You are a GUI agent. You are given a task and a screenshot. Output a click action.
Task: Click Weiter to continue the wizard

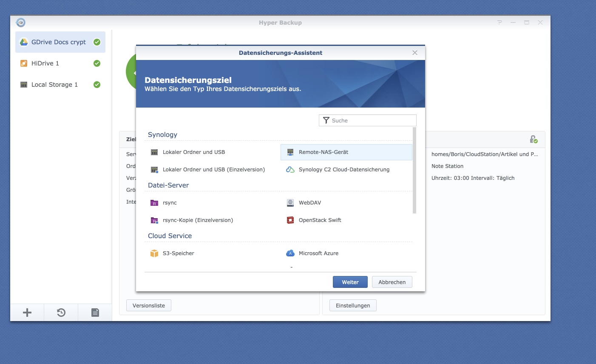tap(350, 282)
